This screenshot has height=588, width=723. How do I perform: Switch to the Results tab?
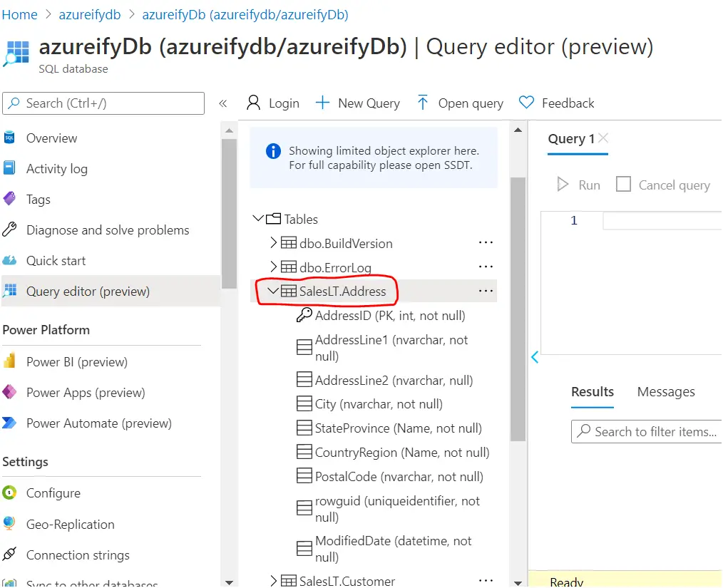point(593,392)
